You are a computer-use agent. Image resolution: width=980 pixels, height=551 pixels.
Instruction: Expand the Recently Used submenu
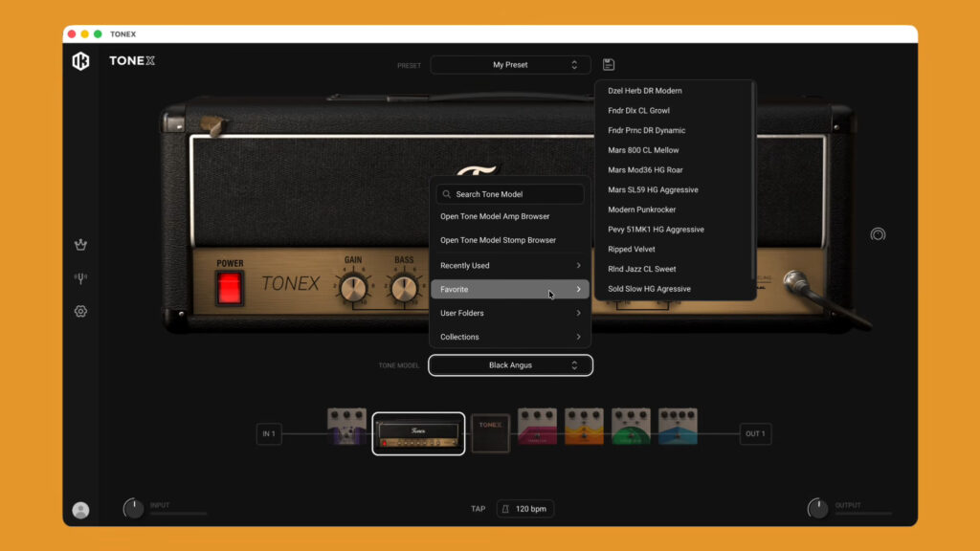tap(510, 266)
